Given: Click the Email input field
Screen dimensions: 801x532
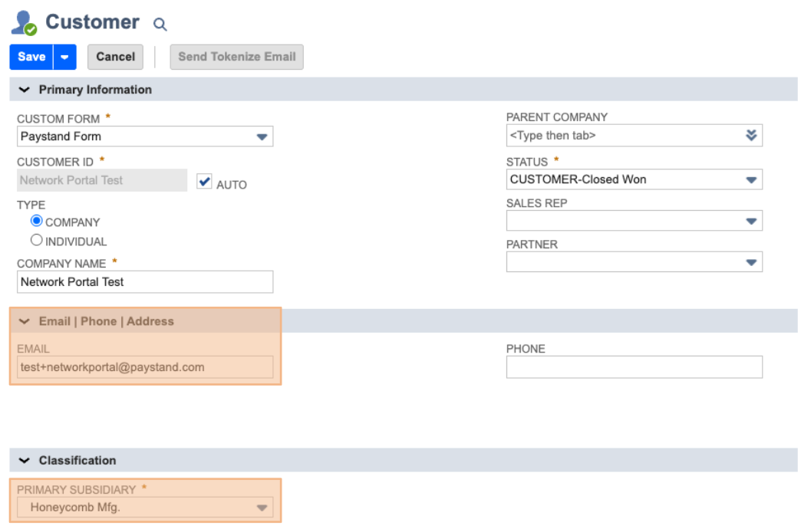Looking at the screenshot, I should [x=145, y=367].
